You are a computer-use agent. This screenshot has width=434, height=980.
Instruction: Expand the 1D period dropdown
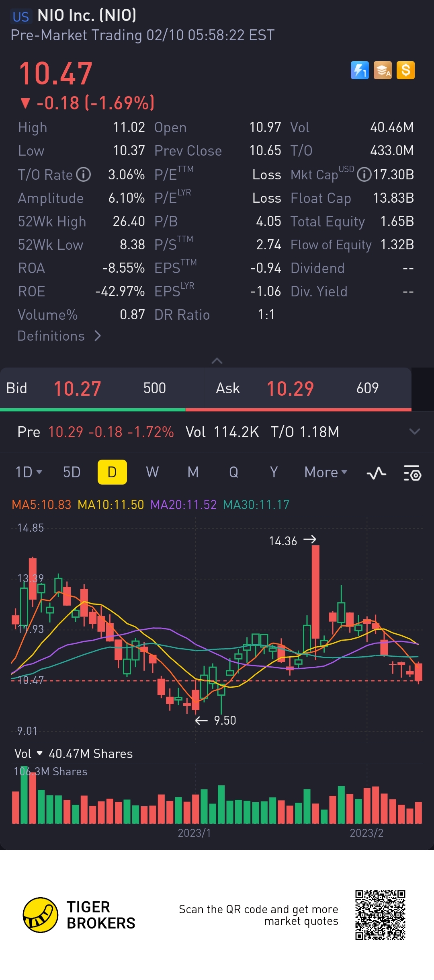point(29,472)
